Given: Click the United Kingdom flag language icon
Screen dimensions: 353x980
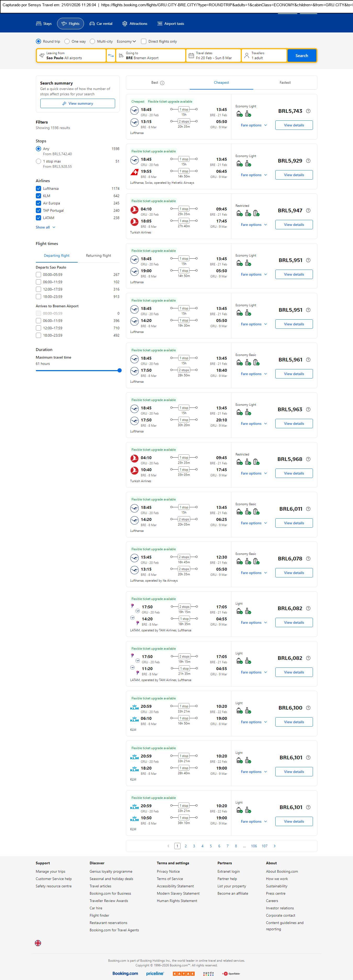Looking at the screenshot, I should 38,943.
